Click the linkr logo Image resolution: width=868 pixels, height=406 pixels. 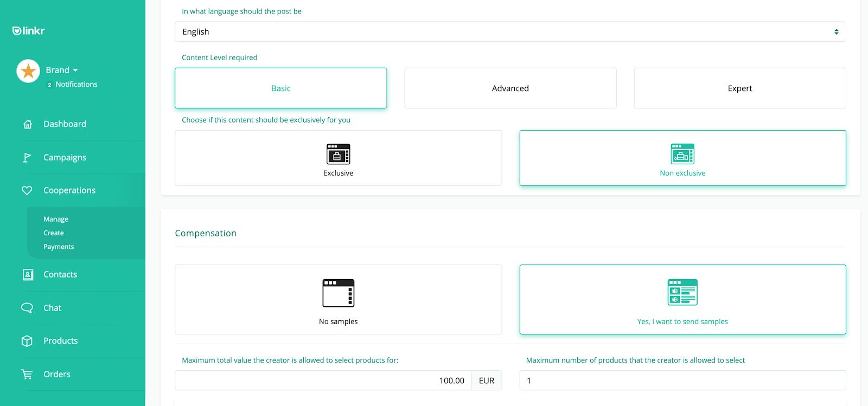point(29,31)
